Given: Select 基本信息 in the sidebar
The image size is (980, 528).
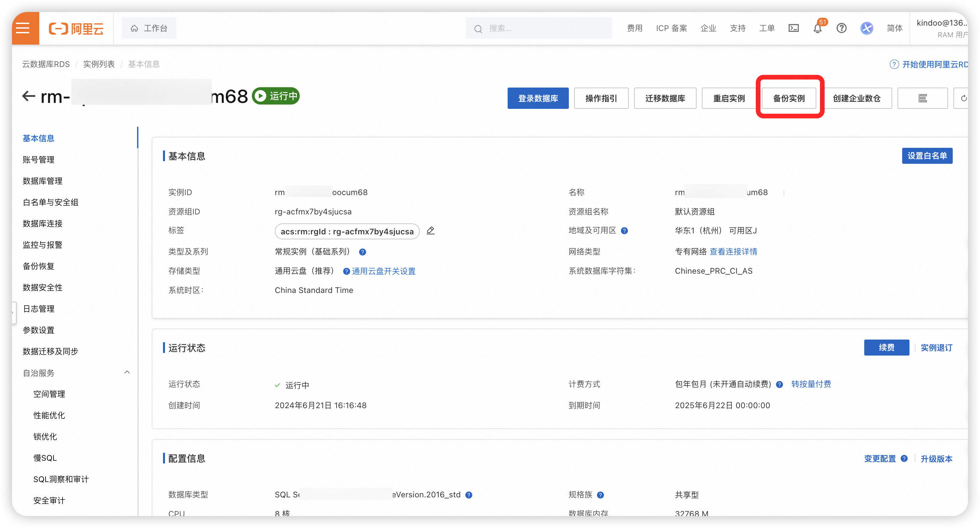Looking at the screenshot, I should point(39,138).
